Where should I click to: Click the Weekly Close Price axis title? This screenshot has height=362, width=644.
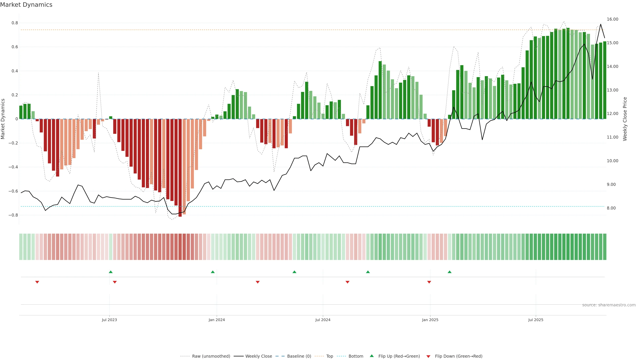[x=625, y=119]
